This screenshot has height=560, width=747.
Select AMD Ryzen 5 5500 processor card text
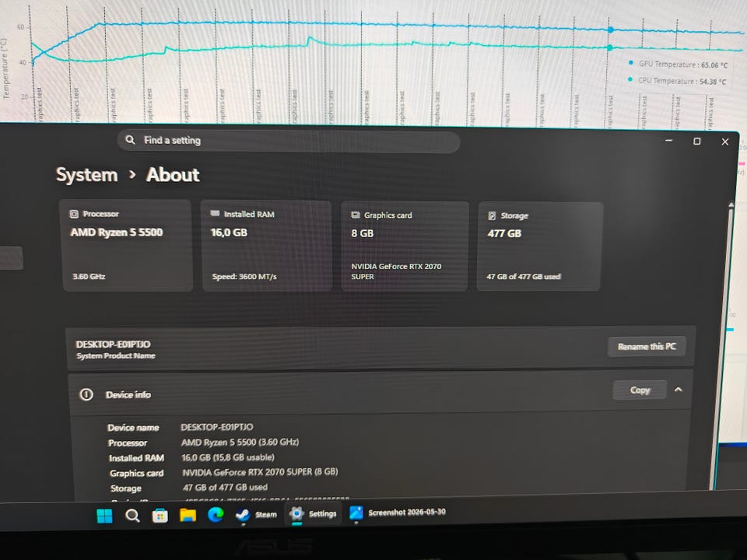117,232
